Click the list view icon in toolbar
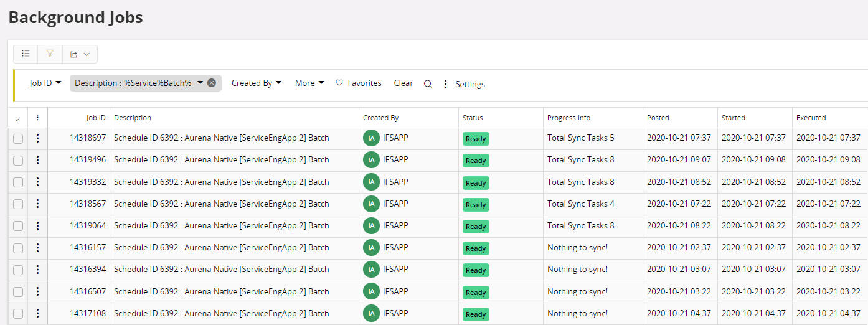868x325 pixels. pos(26,54)
